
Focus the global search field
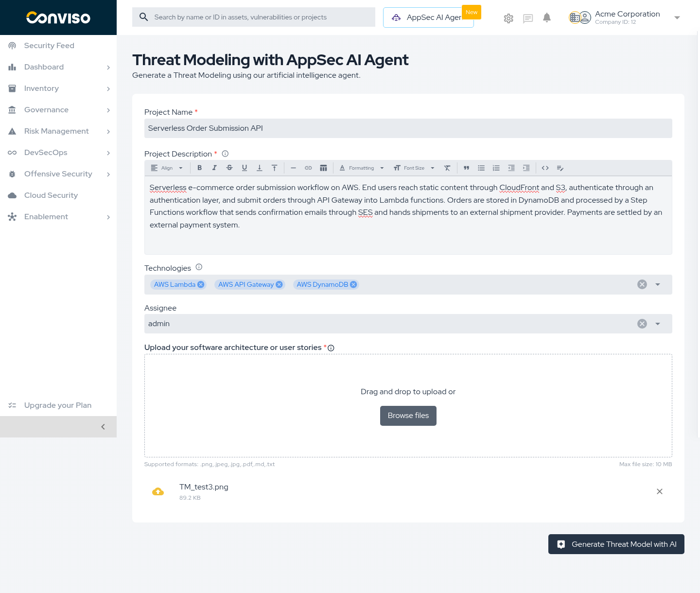click(254, 17)
